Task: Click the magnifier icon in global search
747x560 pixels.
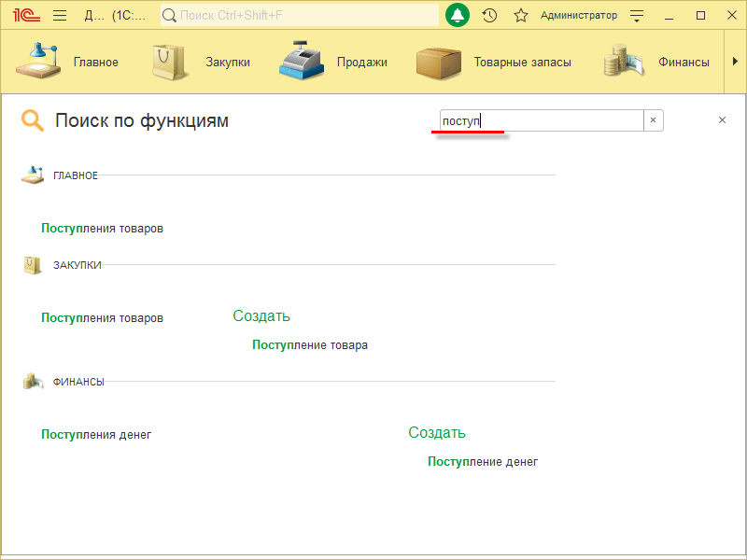Action: [169, 15]
